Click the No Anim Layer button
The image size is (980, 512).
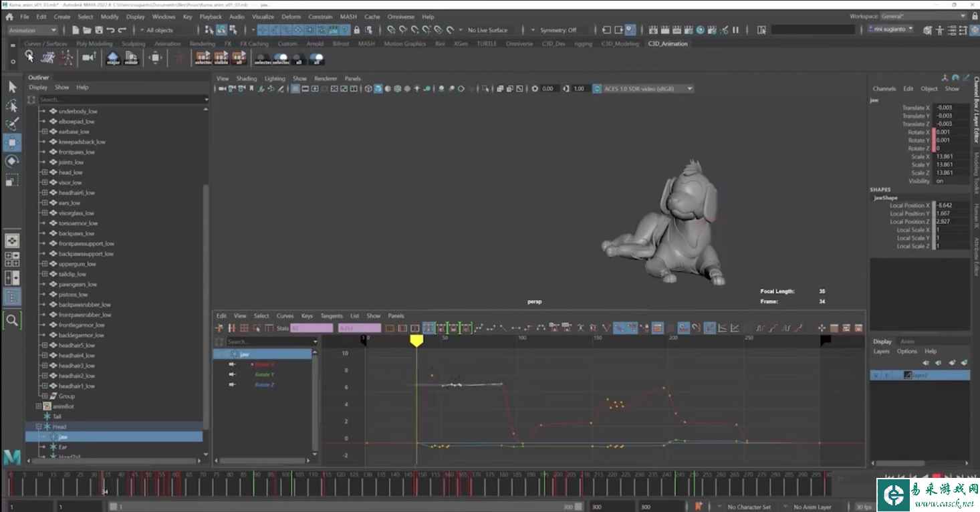pyautogui.click(x=812, y=507)
